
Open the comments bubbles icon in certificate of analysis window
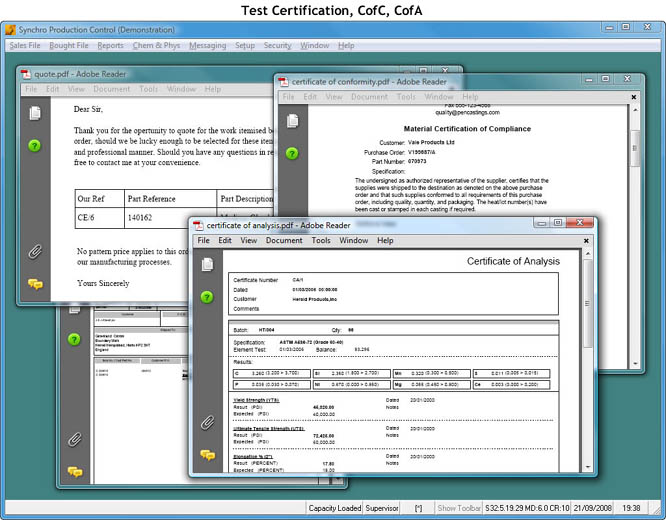click(208, 455)
